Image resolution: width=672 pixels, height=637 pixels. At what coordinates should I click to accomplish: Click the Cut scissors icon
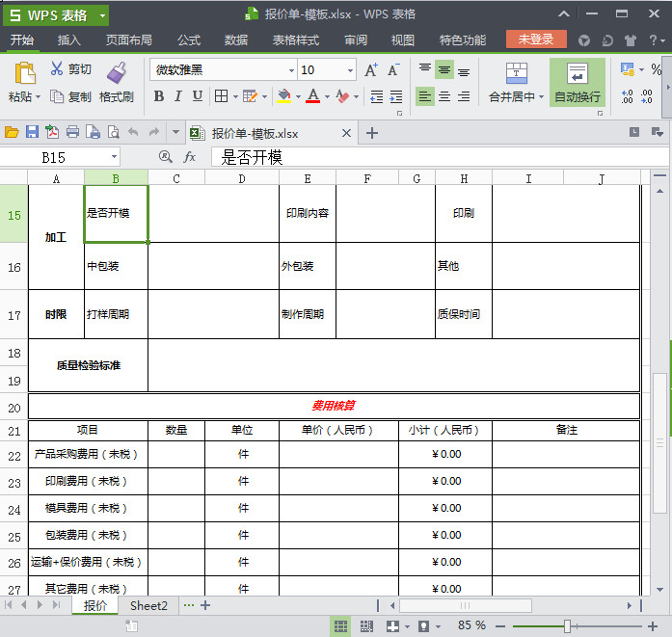click(x=57, y=68)
